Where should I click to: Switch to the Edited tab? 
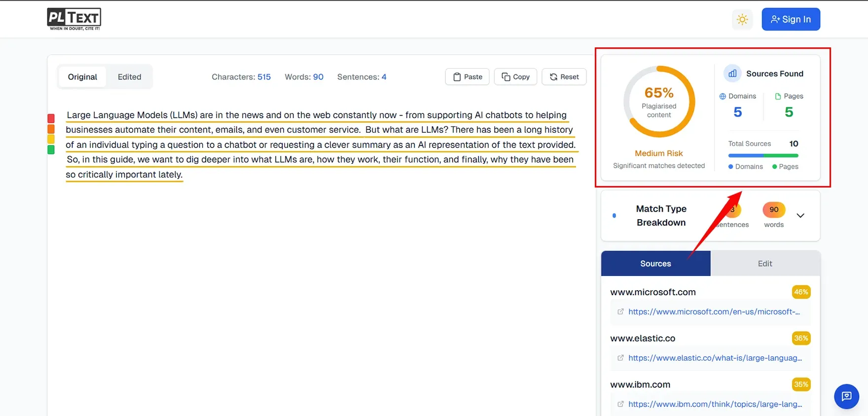[129, 77]
